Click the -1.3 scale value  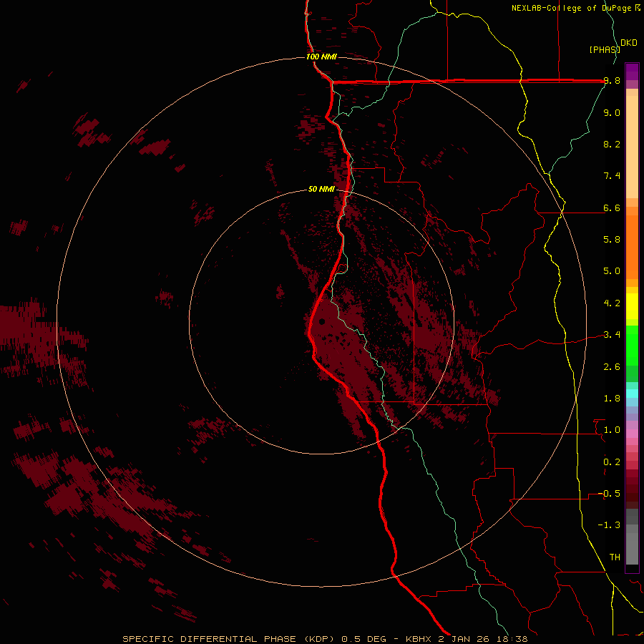(609, 525)
